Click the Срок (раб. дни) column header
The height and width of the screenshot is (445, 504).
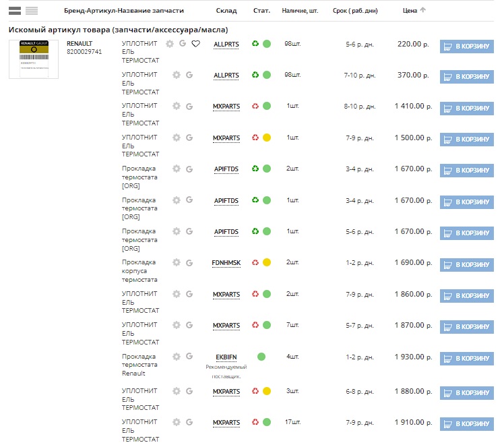[x=355, y=11]
